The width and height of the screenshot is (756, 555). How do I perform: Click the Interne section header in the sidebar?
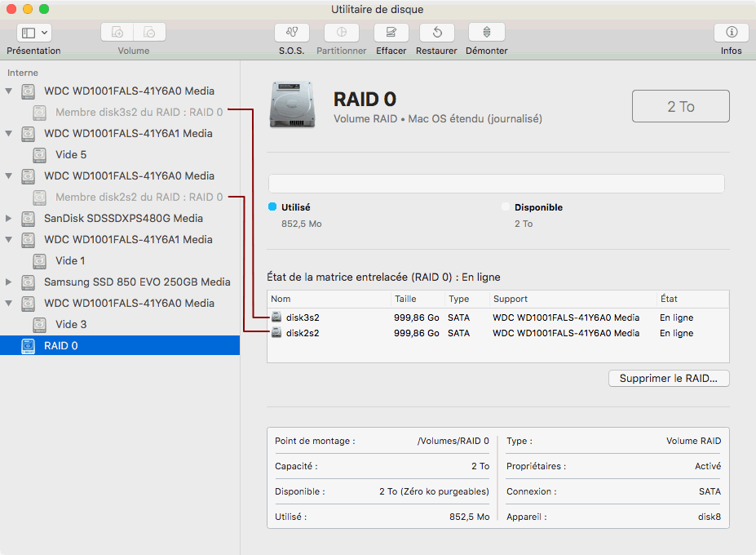tap(23, 73)
